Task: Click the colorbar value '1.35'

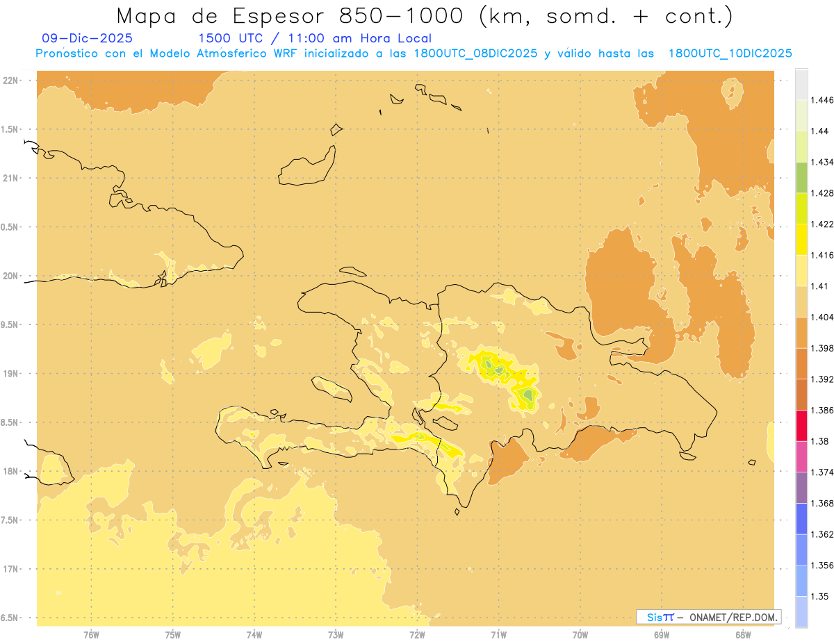Action: [821, 596]
